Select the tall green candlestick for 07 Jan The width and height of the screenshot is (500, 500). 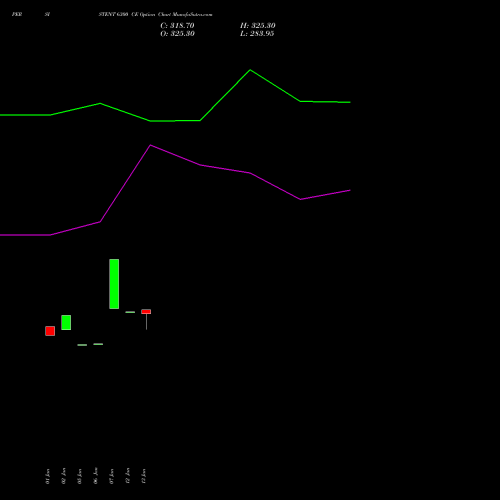[x=114, y=284]
